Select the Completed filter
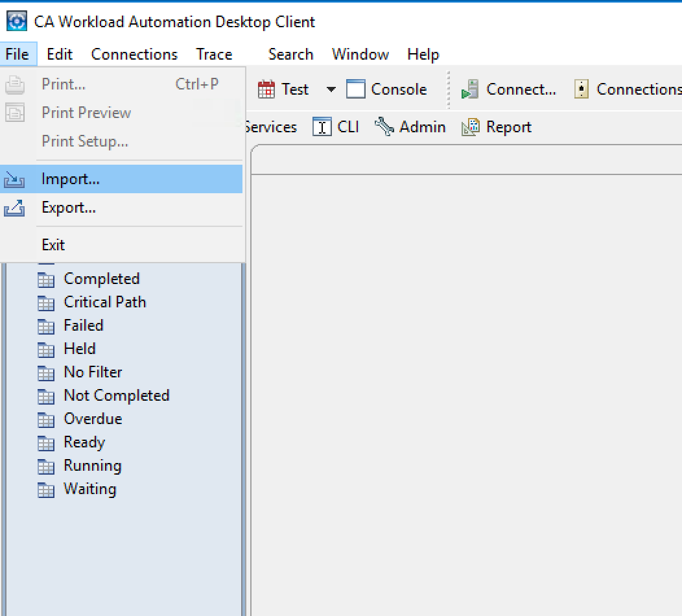682x616 pixels. tap(101, 279)
